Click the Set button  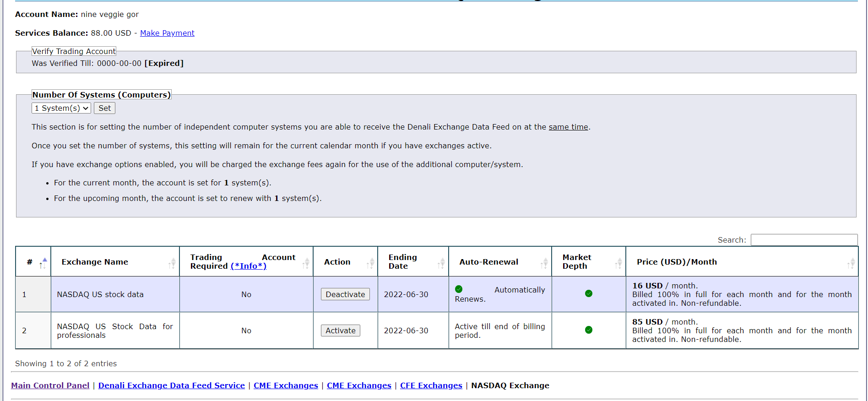(104, 108)
